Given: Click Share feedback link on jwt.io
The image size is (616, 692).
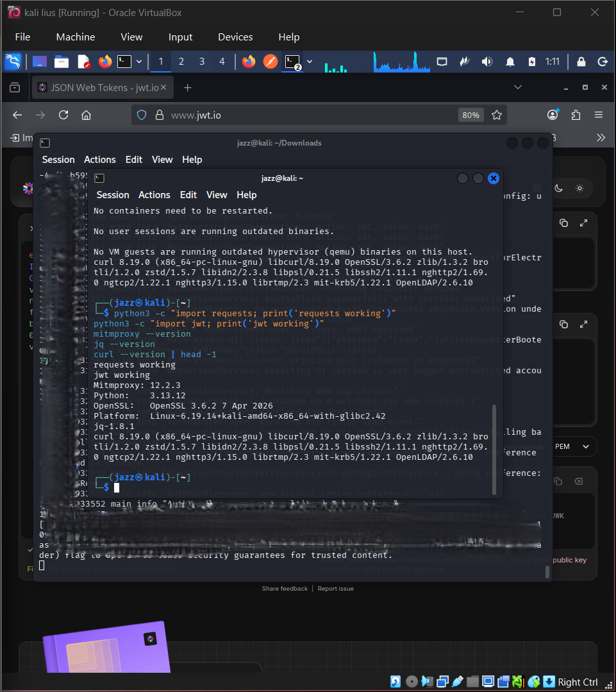Looking at the screenshot, I should (285, 589).
